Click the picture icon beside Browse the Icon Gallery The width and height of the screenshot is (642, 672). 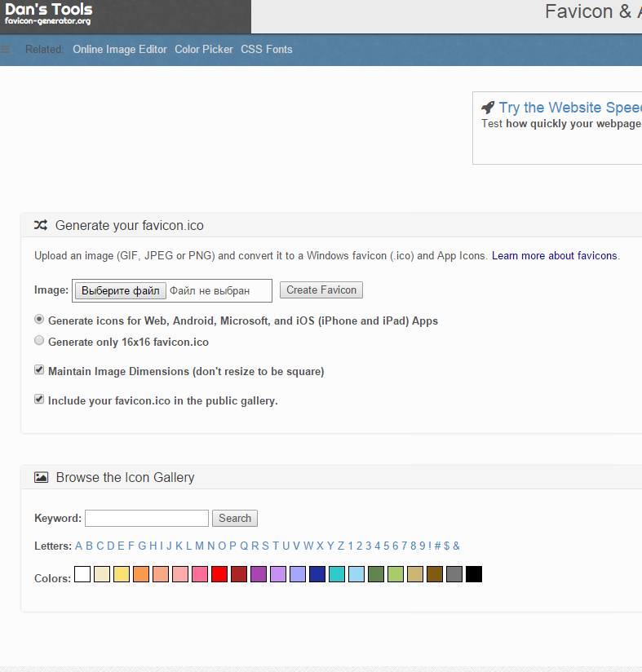41,477
